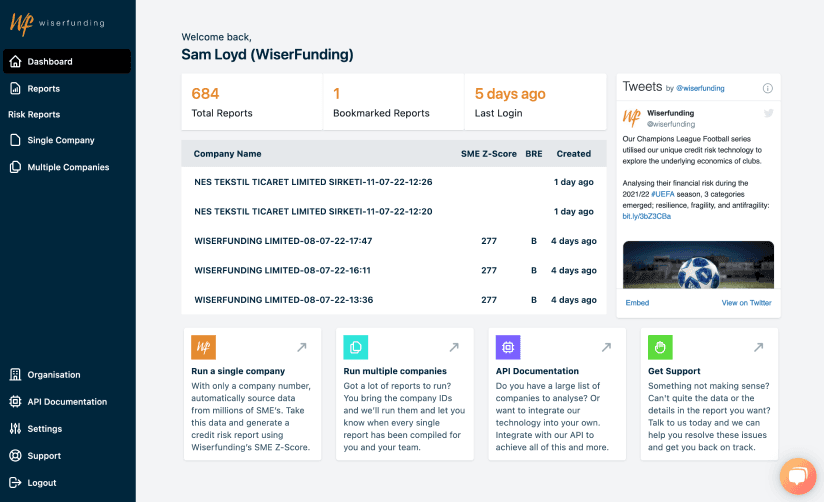The height and width of the screenshot is (502, 824).
Task: Click the API Documentation chip icon in sidebar
Action: click(x=15, y=402)
